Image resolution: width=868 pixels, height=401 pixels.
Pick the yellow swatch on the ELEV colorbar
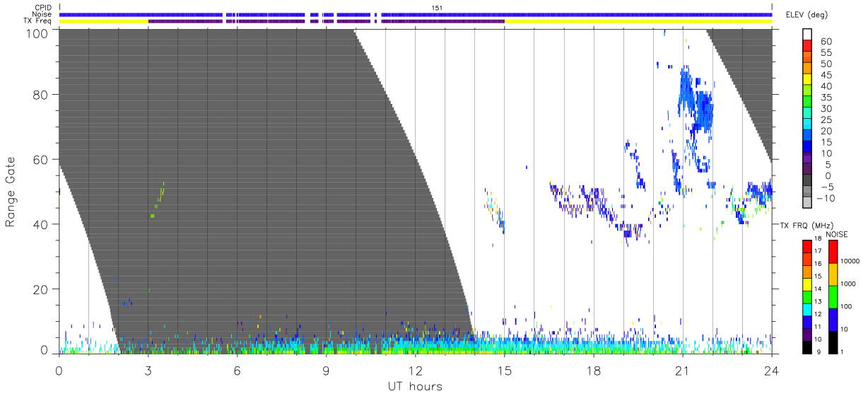pyautogui.click(x=807, y=79)
